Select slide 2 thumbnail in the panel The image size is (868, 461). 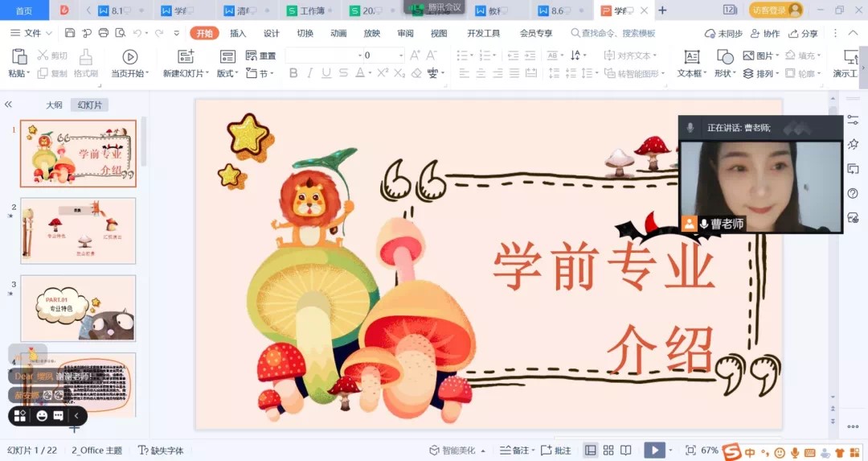tap(78, 231)
